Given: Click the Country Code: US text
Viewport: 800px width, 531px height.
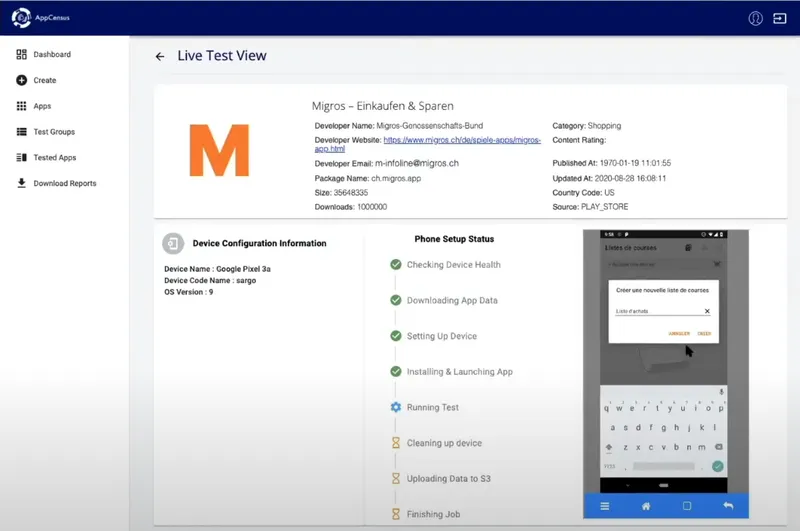Looking at the screenshot, I should [583, 193].
